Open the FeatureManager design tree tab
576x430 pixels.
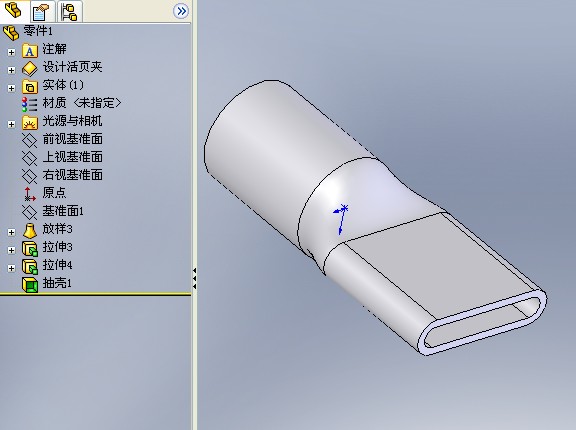click(14, 11)
